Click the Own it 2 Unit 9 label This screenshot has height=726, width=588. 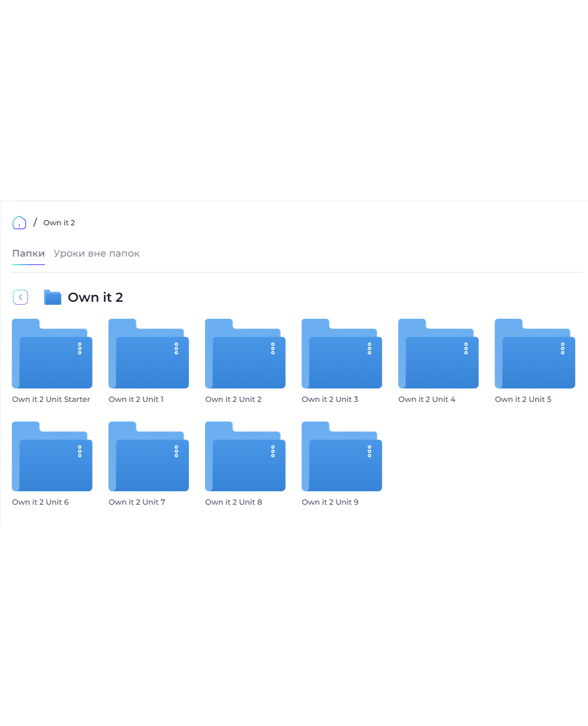330,502
